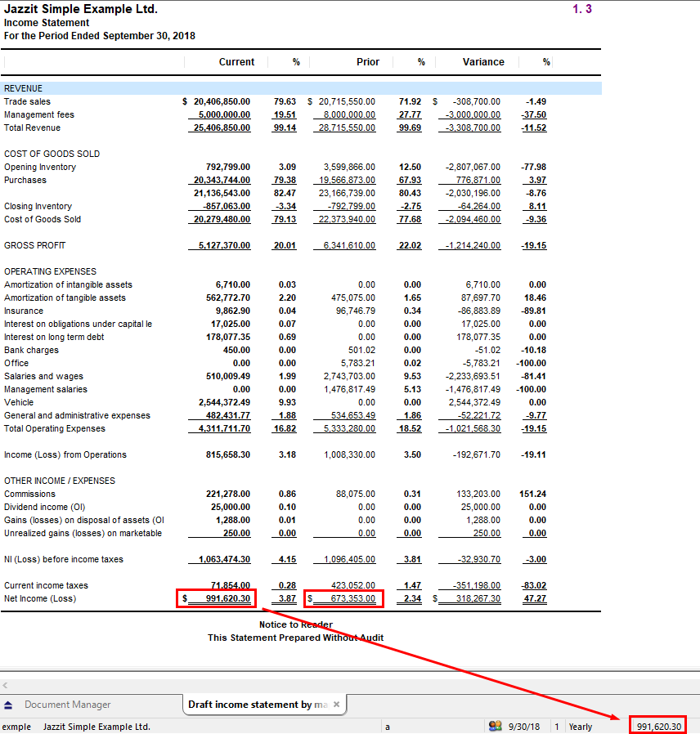The image size is (700, 734).
Task: Click the Office row label
Action: [16, 364]
